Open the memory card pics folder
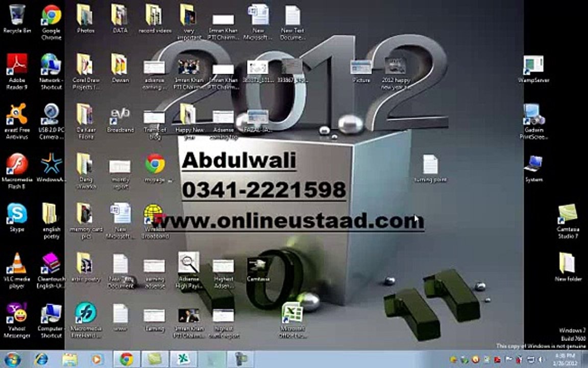Image resolution: width=588 pixels, height=368 pixels. point(86,220)
